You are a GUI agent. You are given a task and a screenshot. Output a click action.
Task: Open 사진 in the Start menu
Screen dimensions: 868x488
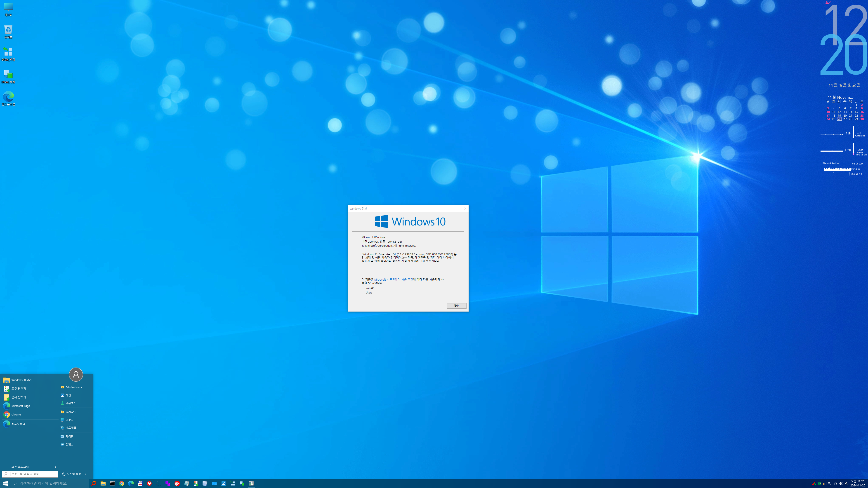pyautogui.click(x=76, y=395)
